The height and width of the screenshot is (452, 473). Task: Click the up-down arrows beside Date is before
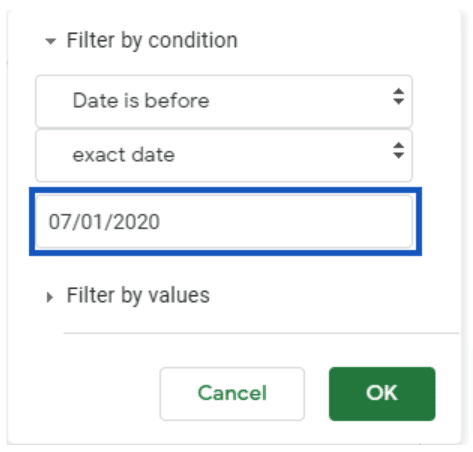[x=398, y=97]
